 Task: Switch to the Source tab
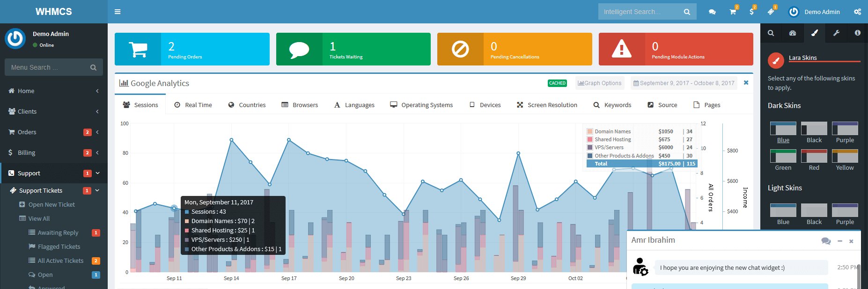pyautogui.click(x=662, y=105)
